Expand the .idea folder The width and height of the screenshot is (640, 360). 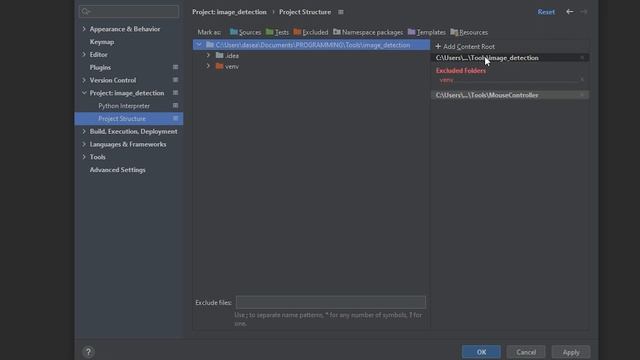click(x=208, y=55)
